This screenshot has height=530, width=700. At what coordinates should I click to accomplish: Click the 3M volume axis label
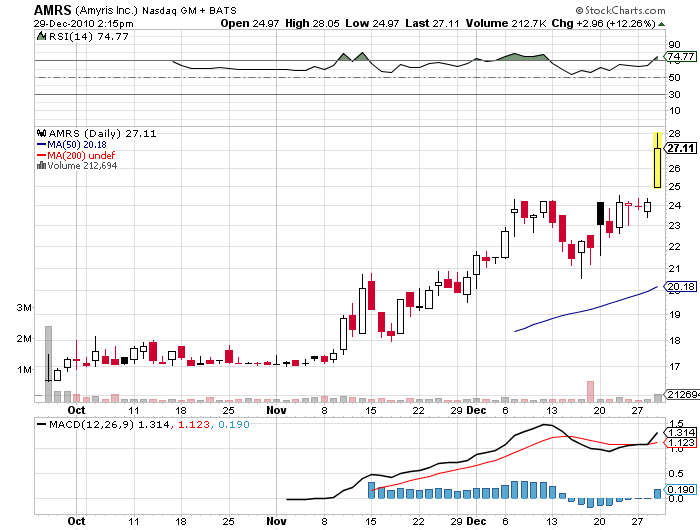24,308
